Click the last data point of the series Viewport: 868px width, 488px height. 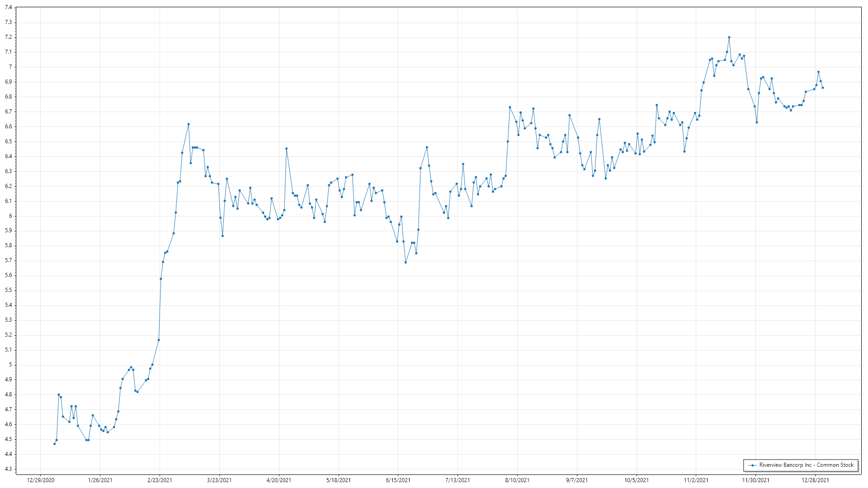[823, 88]
